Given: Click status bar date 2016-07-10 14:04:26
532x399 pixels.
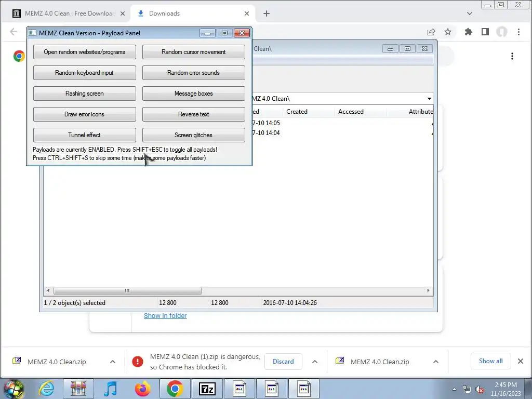Looking at the screenshot, I should click(x=290, y=303).
